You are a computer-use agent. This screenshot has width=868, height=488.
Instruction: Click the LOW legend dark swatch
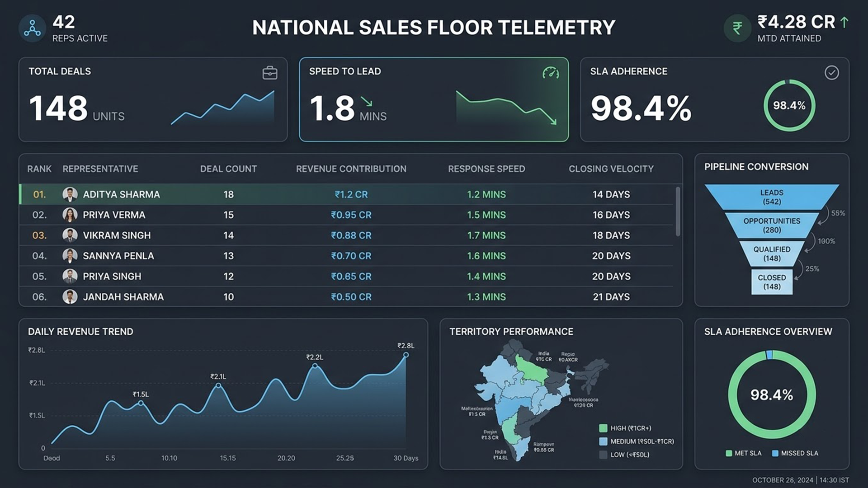coord(603,455)
